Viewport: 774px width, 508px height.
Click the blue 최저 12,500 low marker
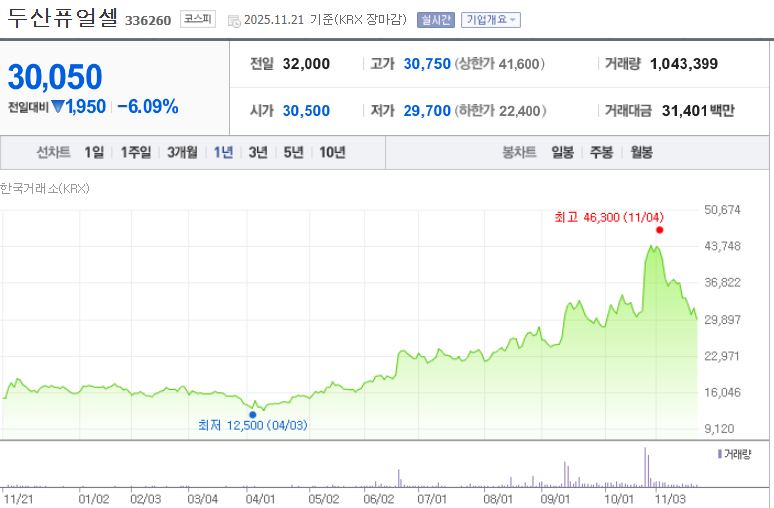253,415
